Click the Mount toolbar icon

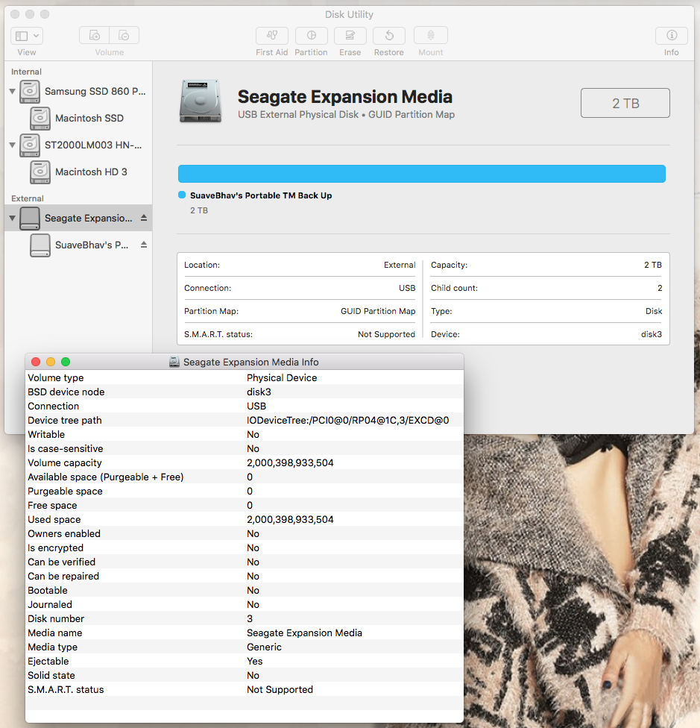(x=431, y=35)
